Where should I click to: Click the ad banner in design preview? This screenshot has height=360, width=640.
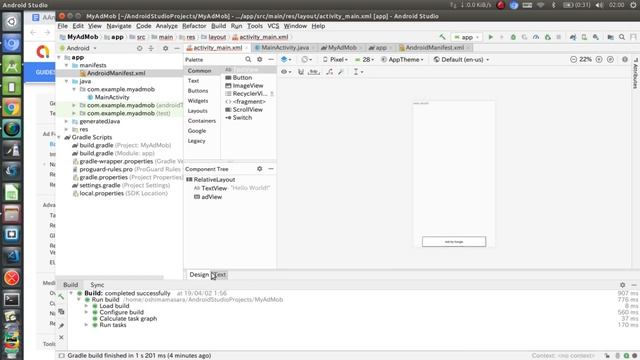coord(454,242)
